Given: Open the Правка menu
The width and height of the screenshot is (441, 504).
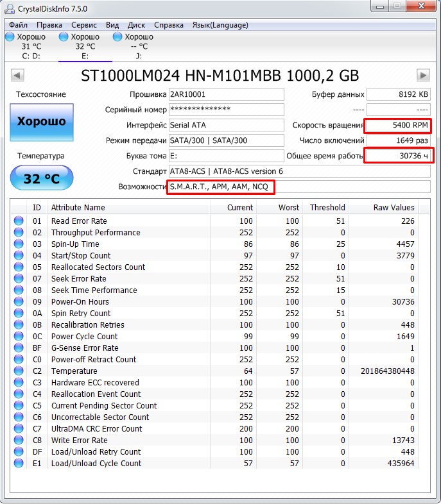Looking at the screenshot, I should coord(49,25).
